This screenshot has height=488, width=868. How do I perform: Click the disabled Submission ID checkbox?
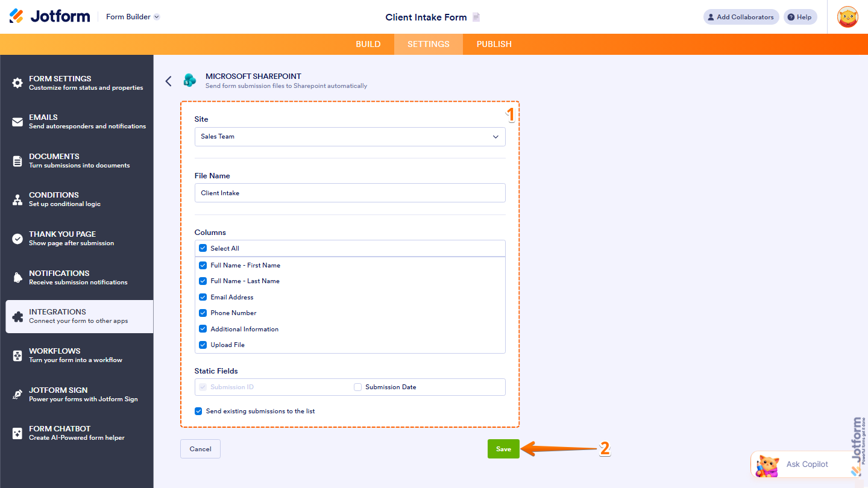coord(203,387)
